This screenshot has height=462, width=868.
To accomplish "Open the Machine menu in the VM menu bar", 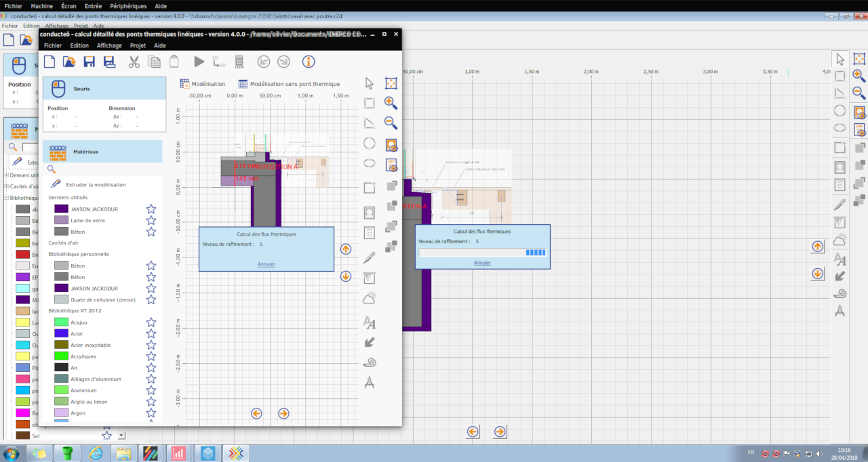I will click(41, 5).
